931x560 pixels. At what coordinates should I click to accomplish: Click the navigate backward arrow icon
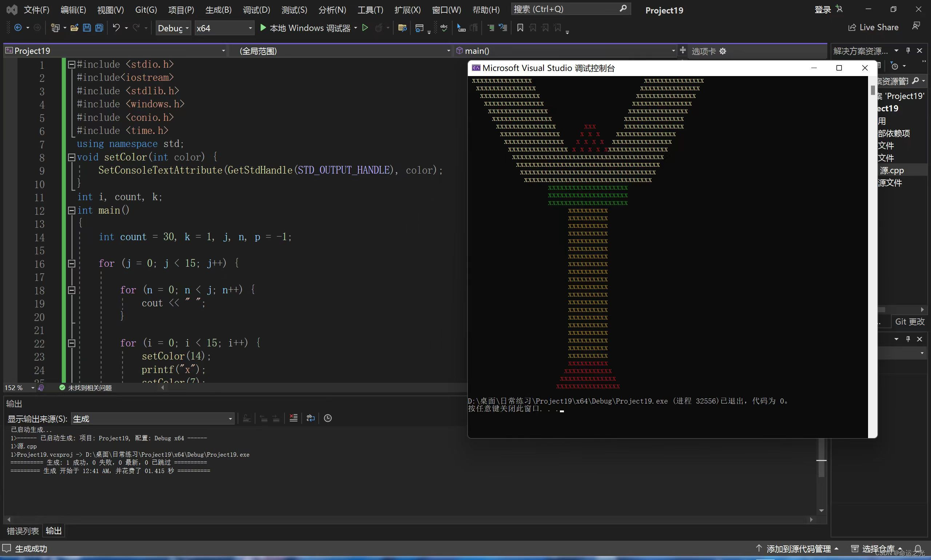tap(18, 28)
